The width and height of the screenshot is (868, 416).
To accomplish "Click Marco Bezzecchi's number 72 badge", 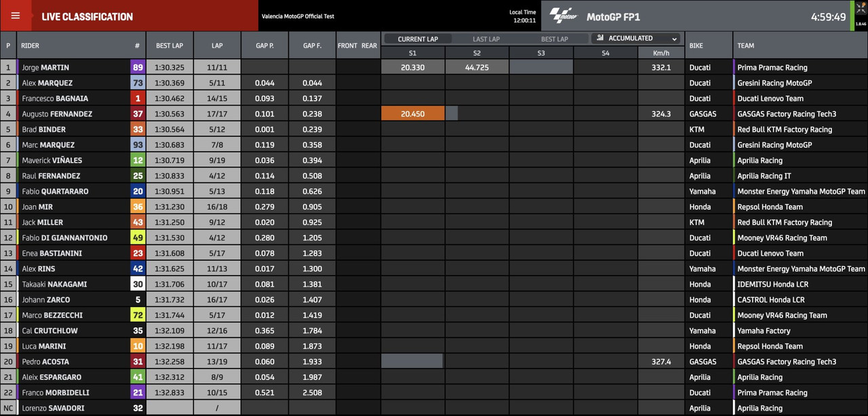I will tap(138, 315).
